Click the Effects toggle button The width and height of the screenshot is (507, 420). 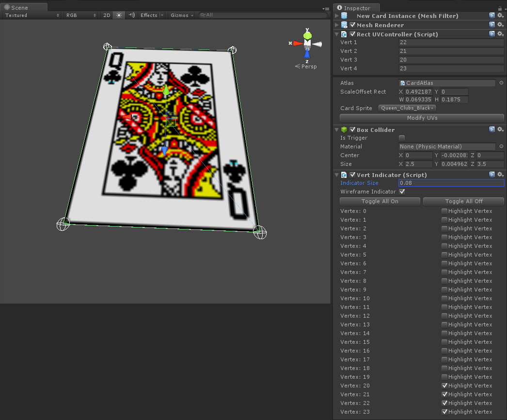pos(149,15)
